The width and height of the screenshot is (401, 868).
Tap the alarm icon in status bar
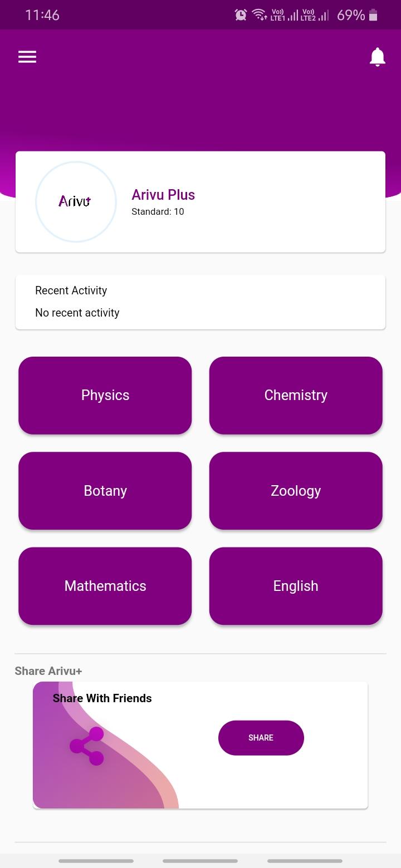[x=241, y=15]
